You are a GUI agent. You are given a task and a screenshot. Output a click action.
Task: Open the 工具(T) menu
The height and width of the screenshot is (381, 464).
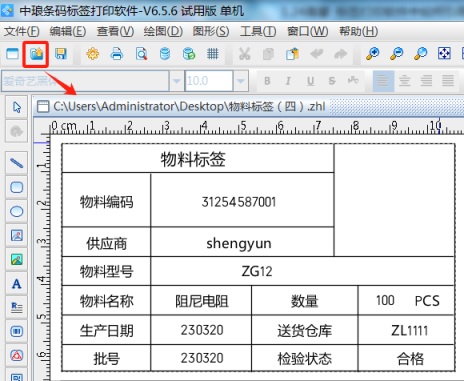pos(258,32)
